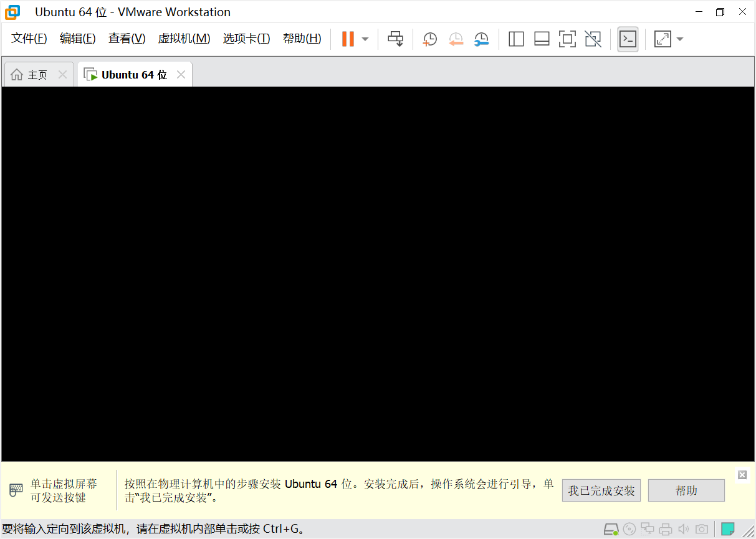Image resolution: width=756 pixels, height=539 pixels.
Task: Switch to Unity mode icon
Action: (593, 39)
